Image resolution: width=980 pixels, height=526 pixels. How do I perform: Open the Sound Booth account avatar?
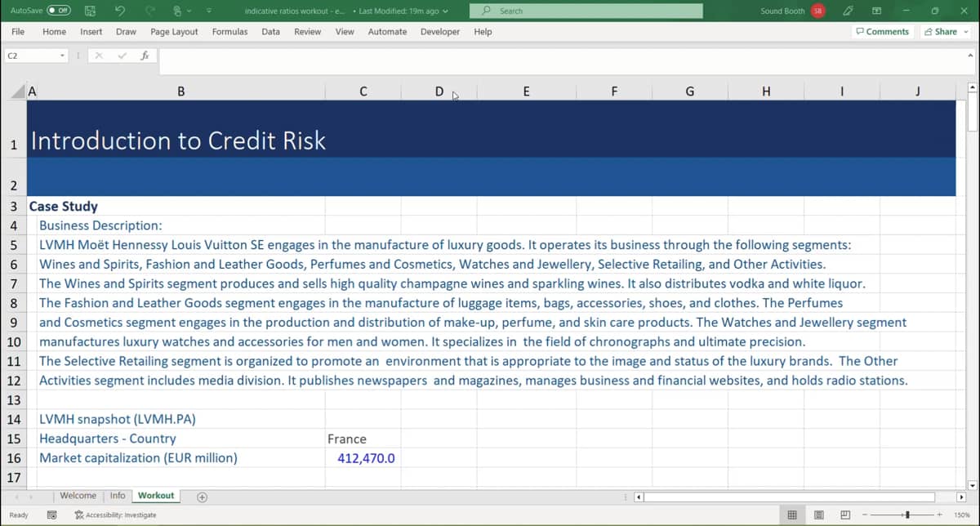pos(818,11)
